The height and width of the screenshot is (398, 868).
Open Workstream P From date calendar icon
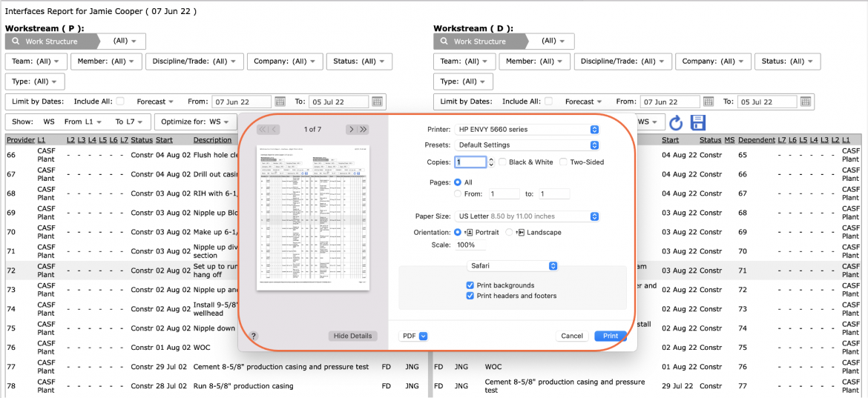[280, 102]
